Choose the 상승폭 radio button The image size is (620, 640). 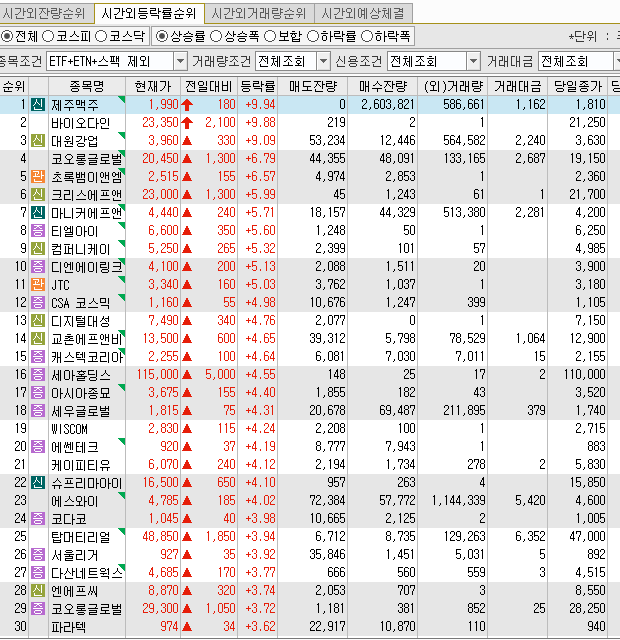(216, 36)
